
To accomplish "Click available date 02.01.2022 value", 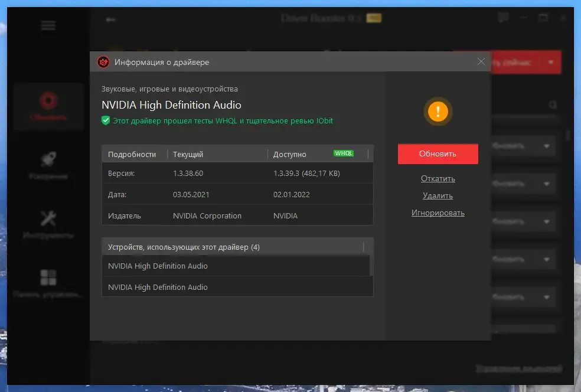I will (291, 194).
